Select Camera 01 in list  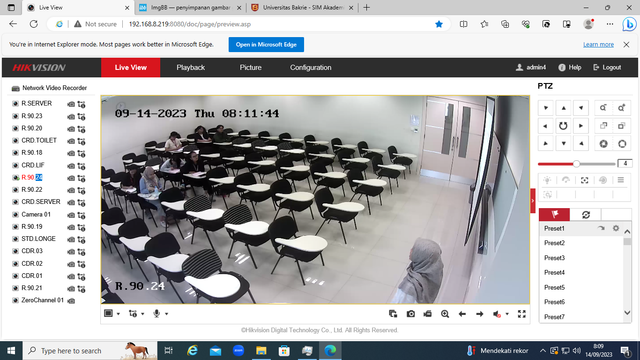36,214
